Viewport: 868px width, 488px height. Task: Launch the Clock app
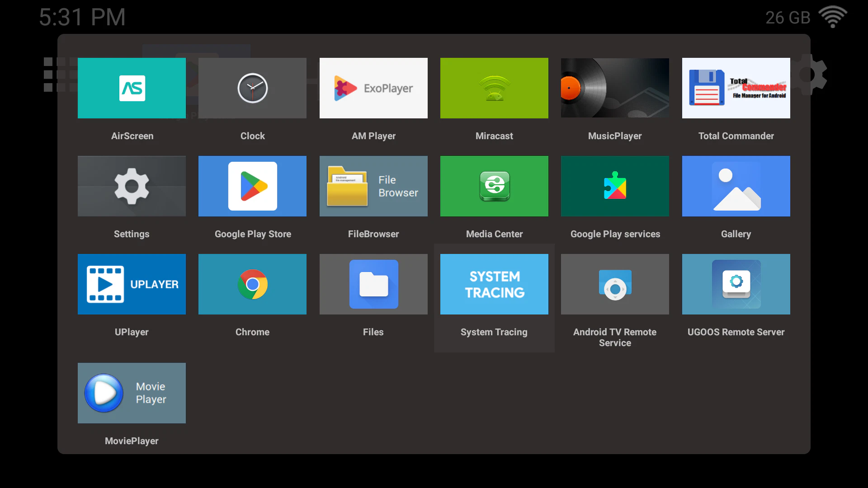(252, 88)
